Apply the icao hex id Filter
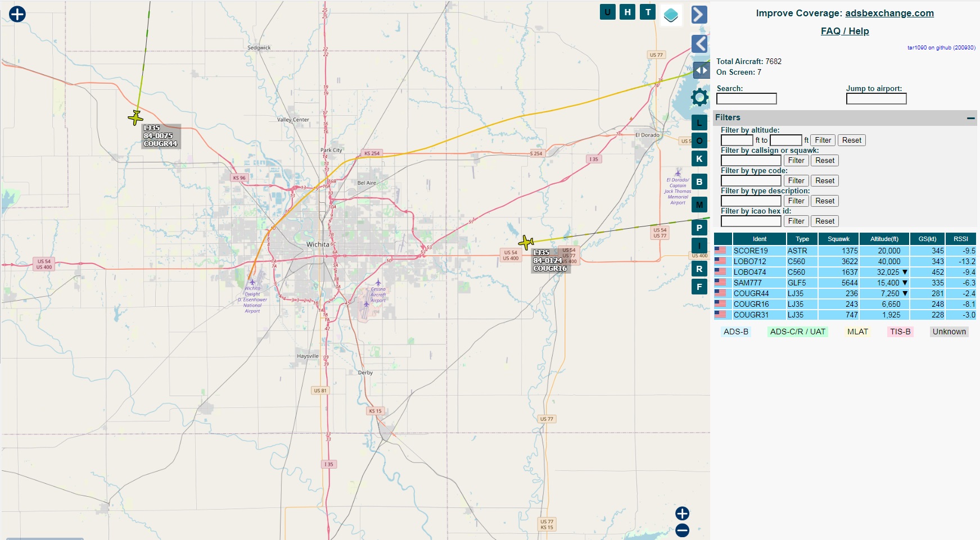Screen dimensions: 980x540 (x=796, y=221)
